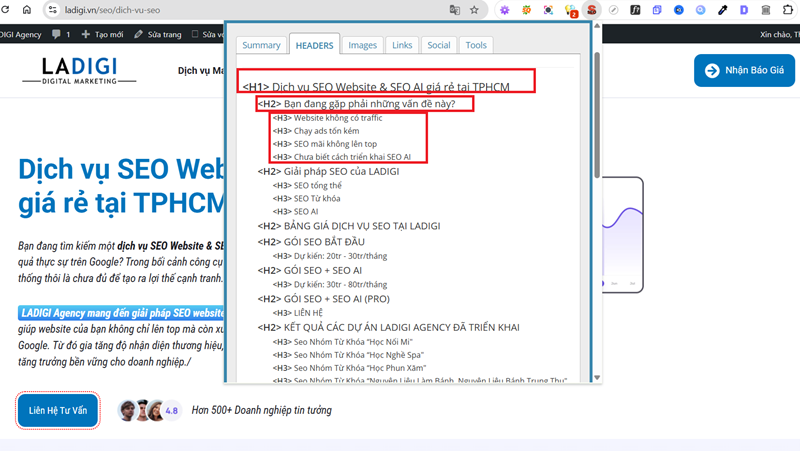Click H2 'Bạn đang gặp phải những vấn đề này?'
800x451 pixels.
coord(356,104)
